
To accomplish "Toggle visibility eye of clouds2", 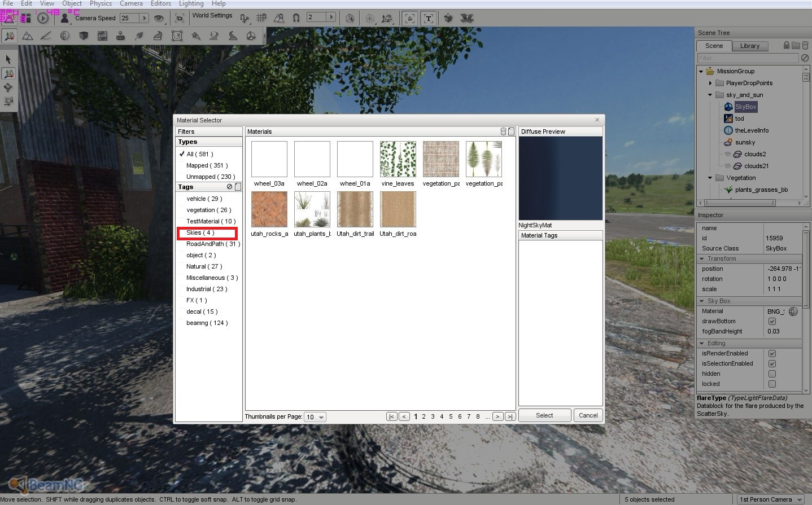I will [x=727, y=154].
